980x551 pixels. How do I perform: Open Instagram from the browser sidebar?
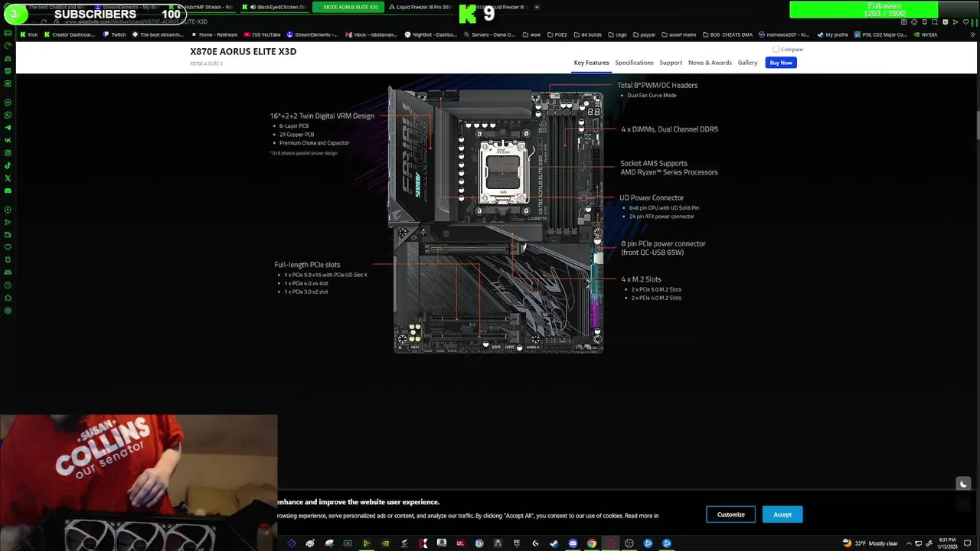click(x=8, y=153)
